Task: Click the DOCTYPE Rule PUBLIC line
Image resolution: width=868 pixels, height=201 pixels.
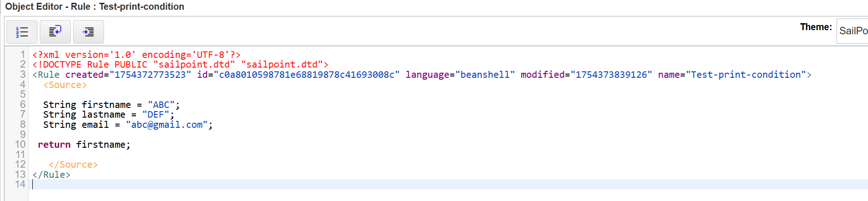Action: [x=180, y=65]
